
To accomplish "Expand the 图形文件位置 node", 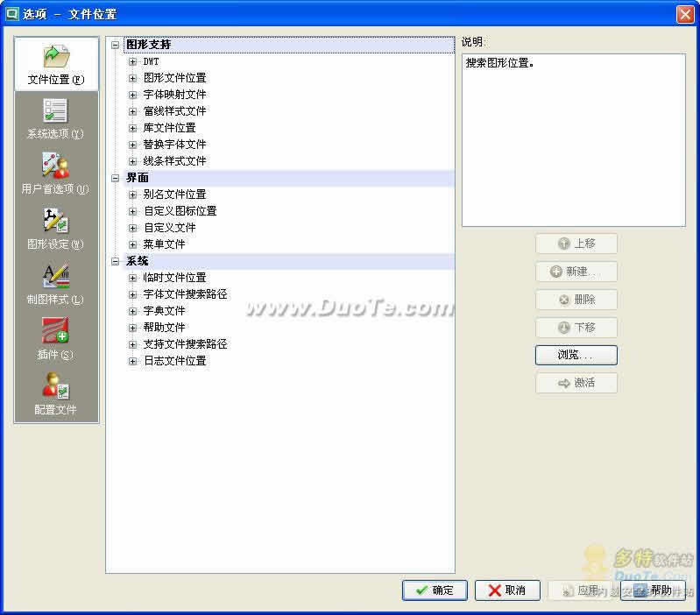I will pos(132,78).
